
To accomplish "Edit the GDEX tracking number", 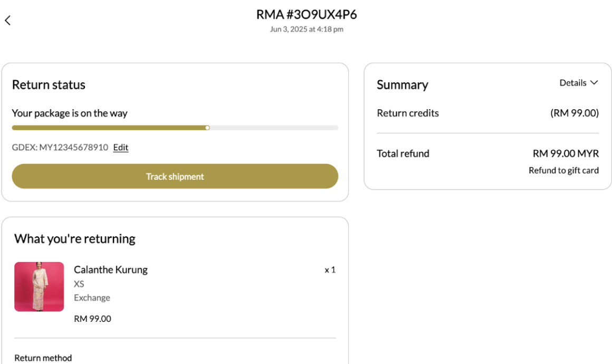I will tap(121, 148).
